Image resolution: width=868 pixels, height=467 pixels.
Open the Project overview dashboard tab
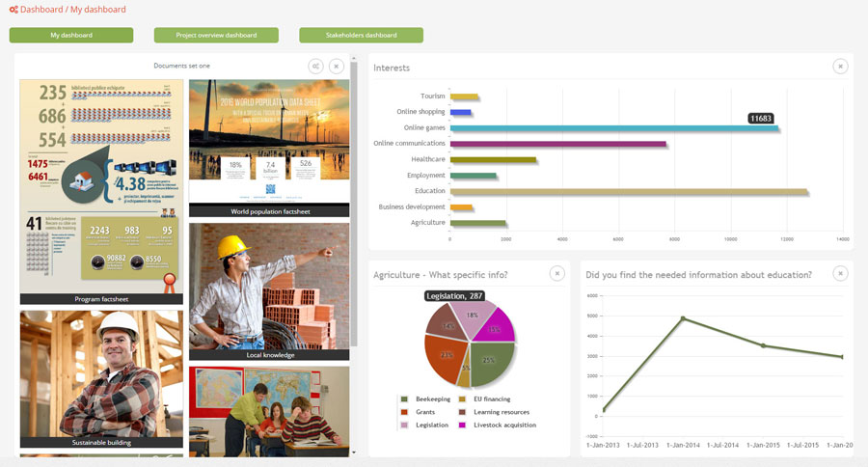point(216,36)
